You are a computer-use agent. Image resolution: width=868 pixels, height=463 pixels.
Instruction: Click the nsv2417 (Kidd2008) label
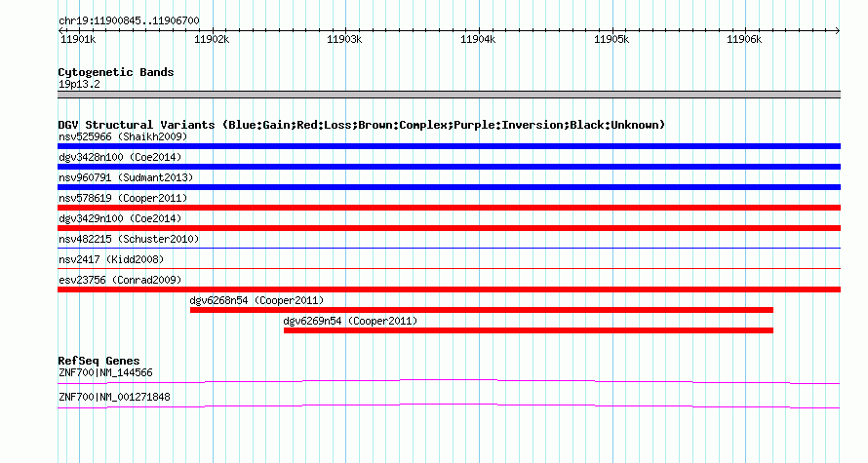111,259
